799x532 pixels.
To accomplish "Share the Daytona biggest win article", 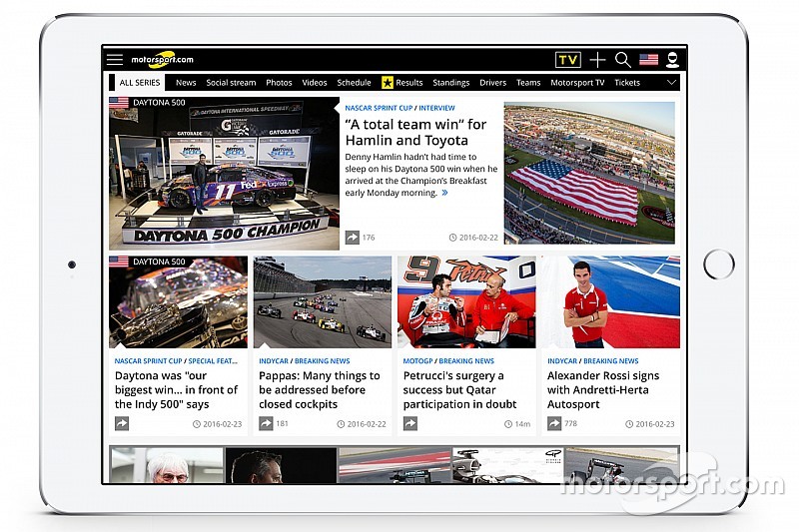I will click(122, 423).
